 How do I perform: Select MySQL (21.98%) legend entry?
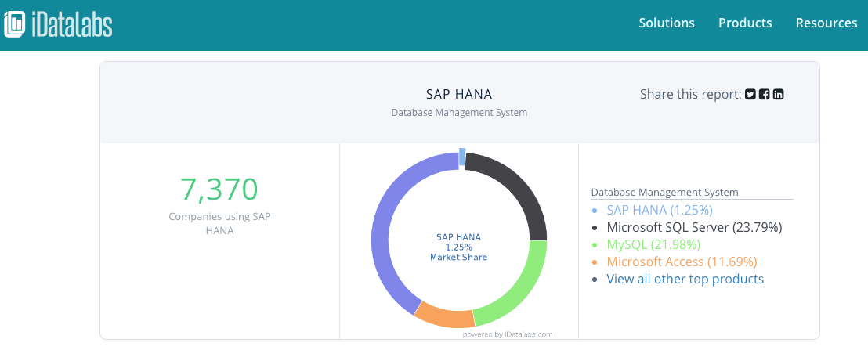[653, 244]
